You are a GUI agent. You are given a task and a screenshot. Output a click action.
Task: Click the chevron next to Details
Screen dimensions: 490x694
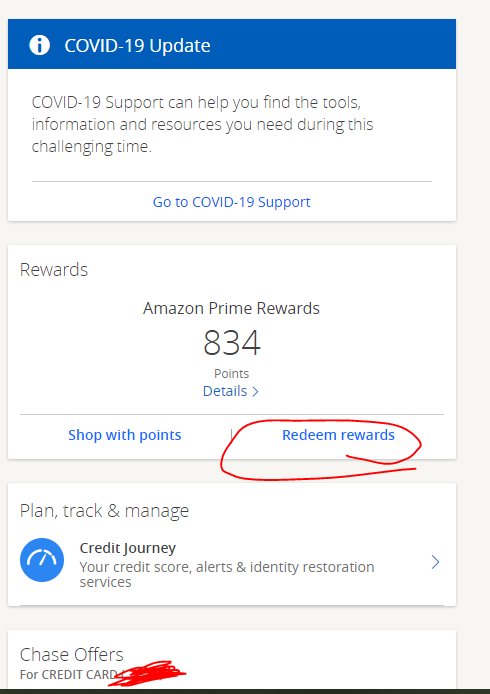(255, 392)
